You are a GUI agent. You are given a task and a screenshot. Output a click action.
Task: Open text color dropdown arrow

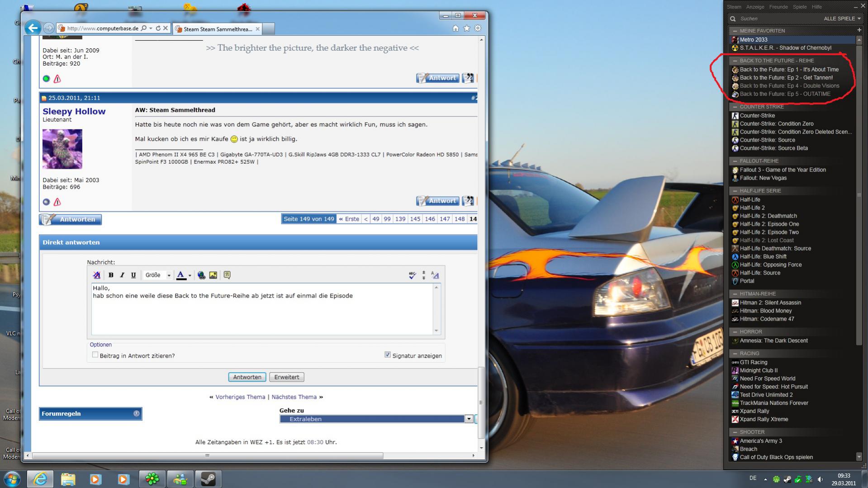(190, 275)
